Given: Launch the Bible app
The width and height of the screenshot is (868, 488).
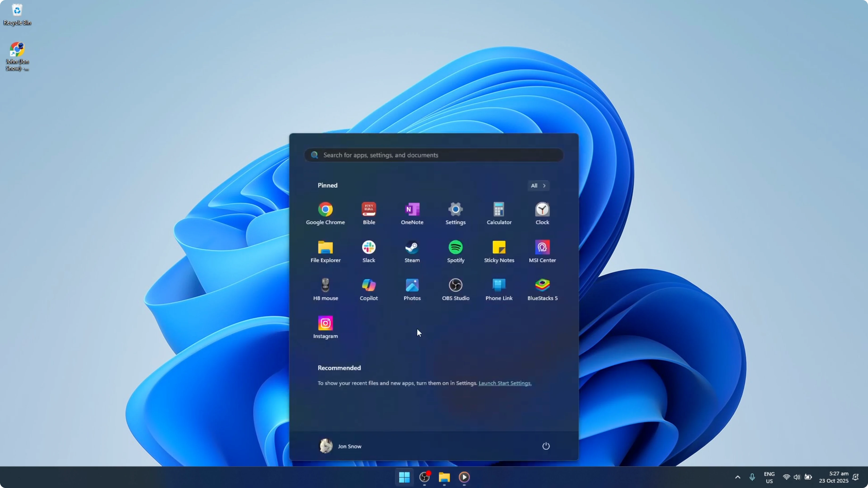Looking at the screenshot, I should click(369, 214).
